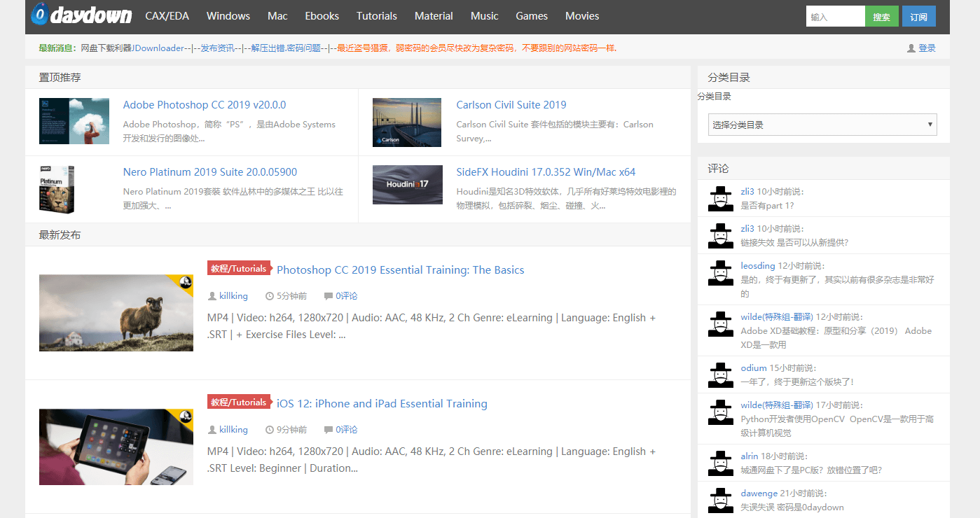This screenshot has width=980, height=518.
Task: Click the blue 订阅 subscribe button
Action: [x=919, y=16]
